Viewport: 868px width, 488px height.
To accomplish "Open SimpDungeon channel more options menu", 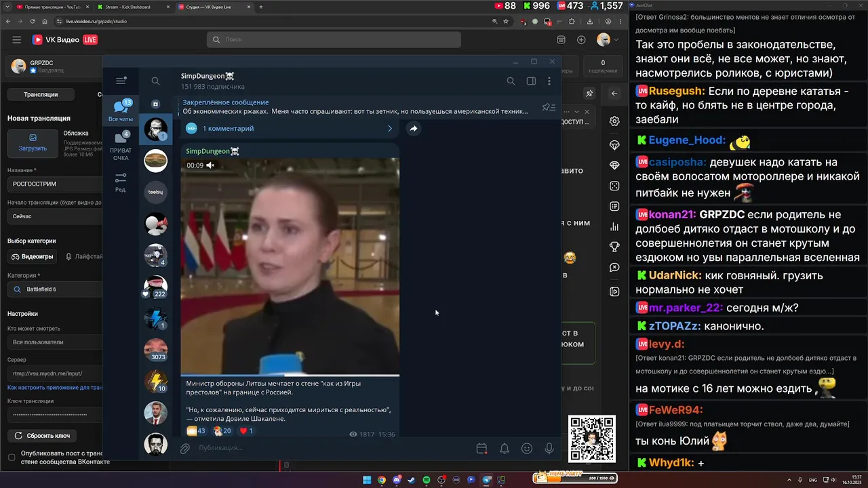I will pos(549,81).
